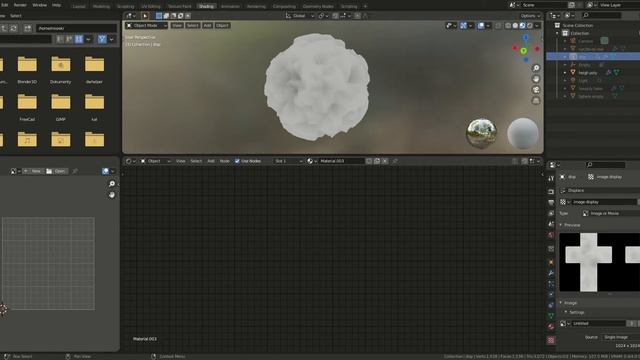Select material preview shading mode
This screenshot has width=640, height=360.
522,25
